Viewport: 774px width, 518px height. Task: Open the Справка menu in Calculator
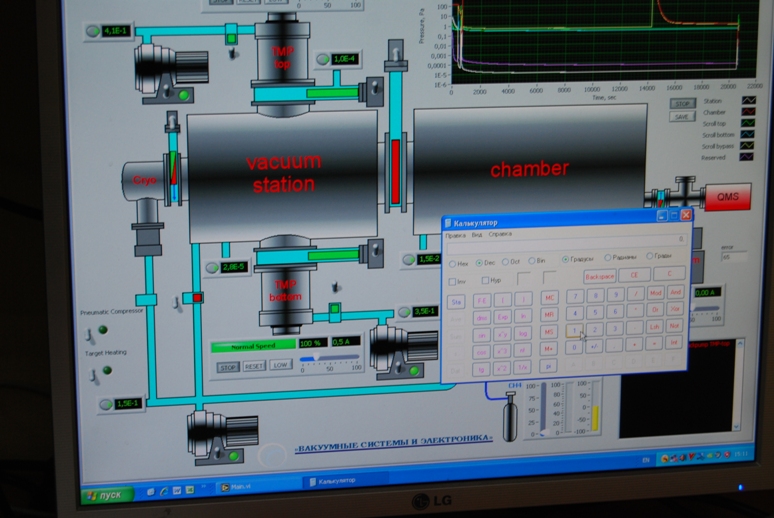(x=500, y=234)
